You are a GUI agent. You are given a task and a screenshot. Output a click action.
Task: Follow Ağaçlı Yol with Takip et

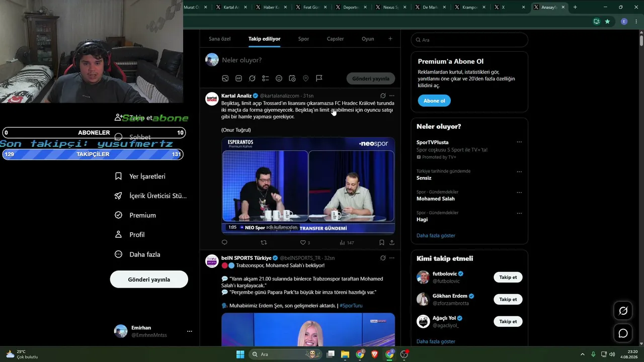(x=508, y=321)
